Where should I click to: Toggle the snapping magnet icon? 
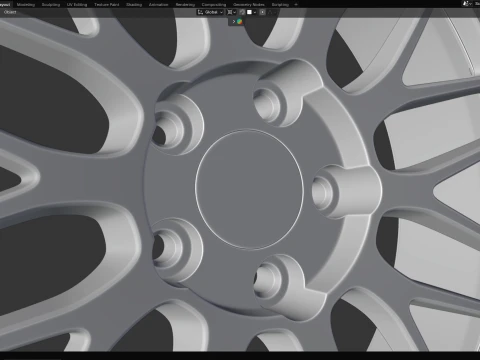tap(242, 12)
